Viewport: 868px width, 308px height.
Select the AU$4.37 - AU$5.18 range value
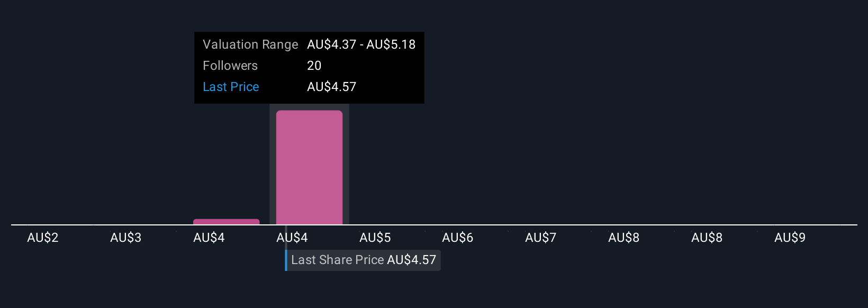click(x=361, y=44)
